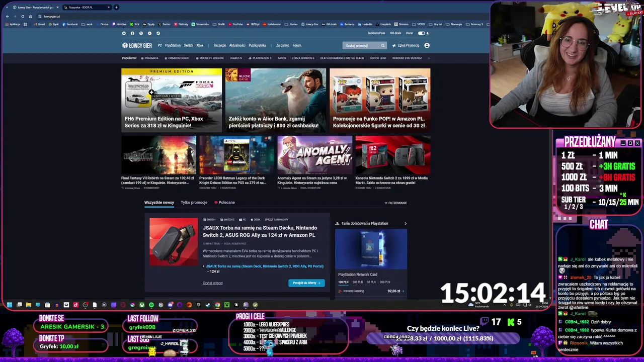
Task: Reload the page with refresh icon
Action: point(23,16)
